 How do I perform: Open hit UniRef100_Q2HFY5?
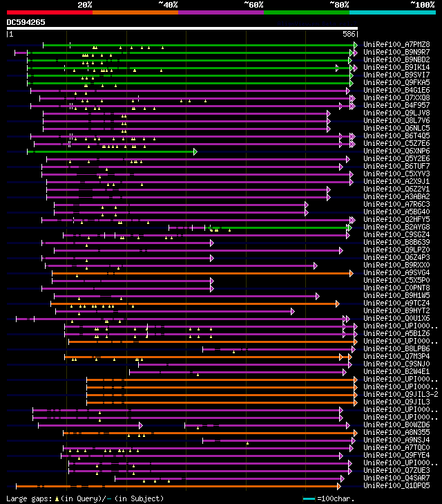coord(396,220)
